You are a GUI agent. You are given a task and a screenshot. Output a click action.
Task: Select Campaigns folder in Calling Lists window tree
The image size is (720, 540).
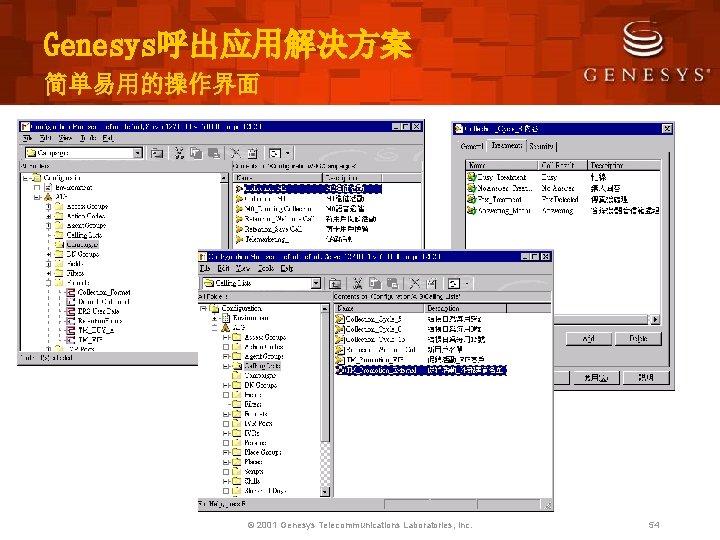tap(260, 376)
